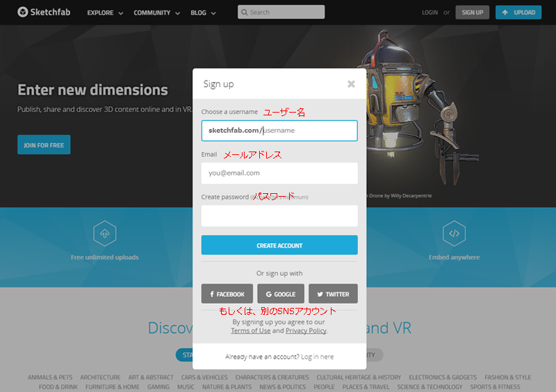Open CARS & VEHICLES category
Screen dimensions: 556x392
point(204,377)
